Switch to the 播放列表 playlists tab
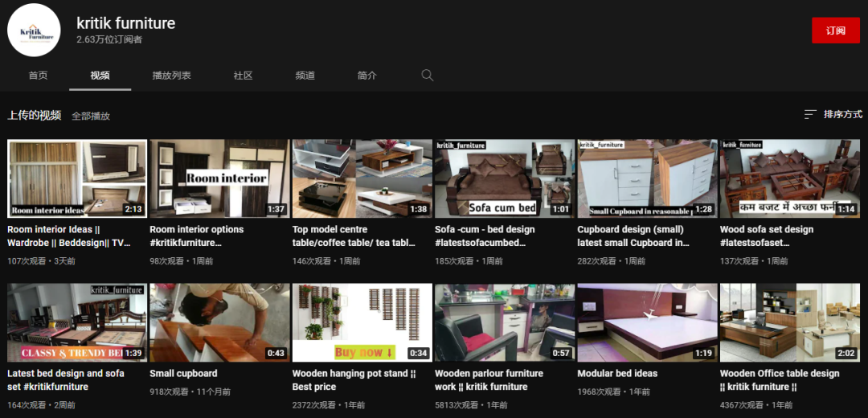Screen dimensions: 868x418 (x=172, y=76)
